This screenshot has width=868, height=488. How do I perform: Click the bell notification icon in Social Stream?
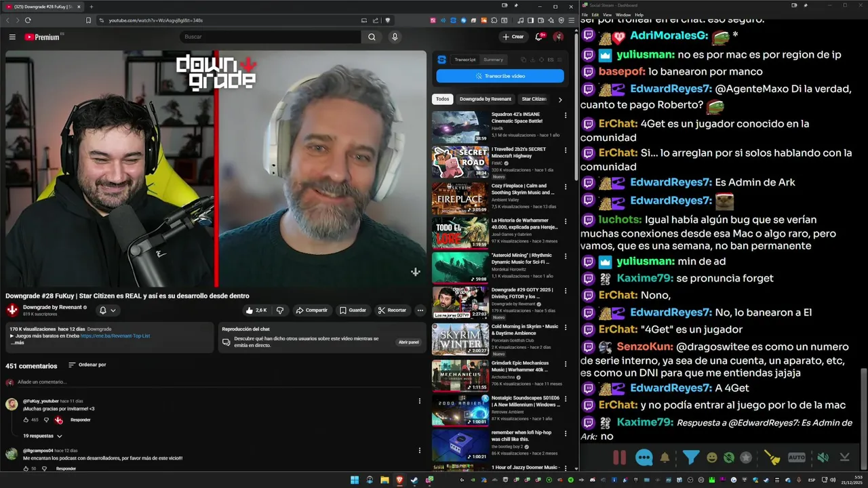click(x=665, y=457)
